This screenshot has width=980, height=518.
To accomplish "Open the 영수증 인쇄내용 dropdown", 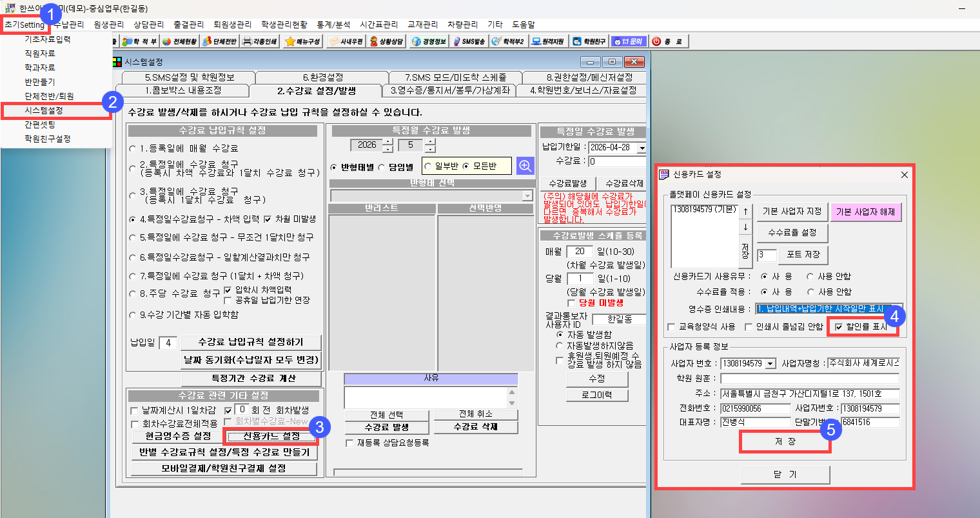I will pos(897,309).
